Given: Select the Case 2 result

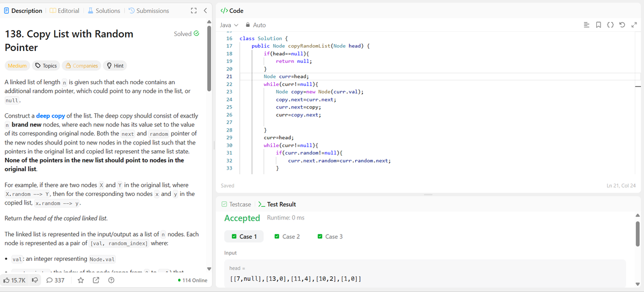Looking at the screenshot, I should [x=287, y=237].
